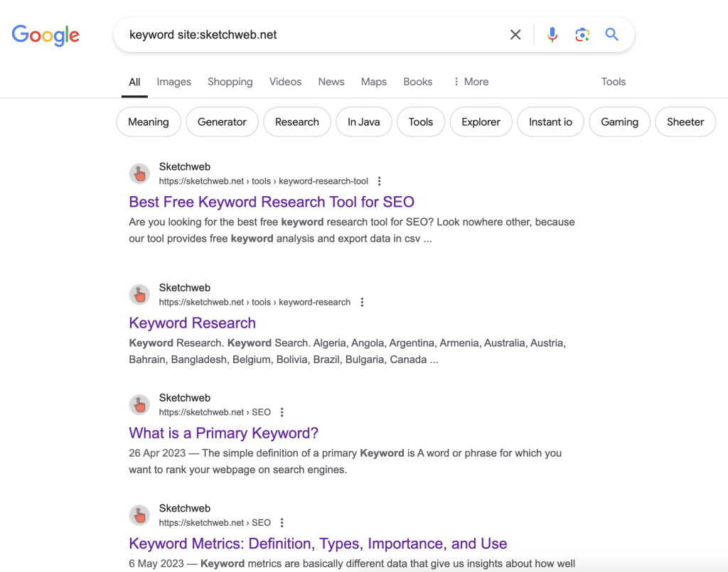728x572 pixels.
Task: Click the '26 Apr 2023' snippet date
Action: click(x=157, y=453)
